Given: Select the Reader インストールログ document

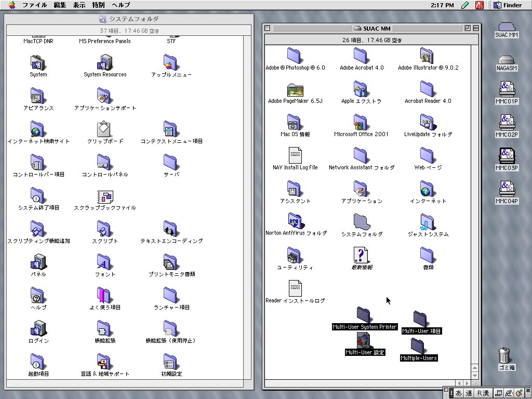Looking at the screenshot, I should point(295,288).
